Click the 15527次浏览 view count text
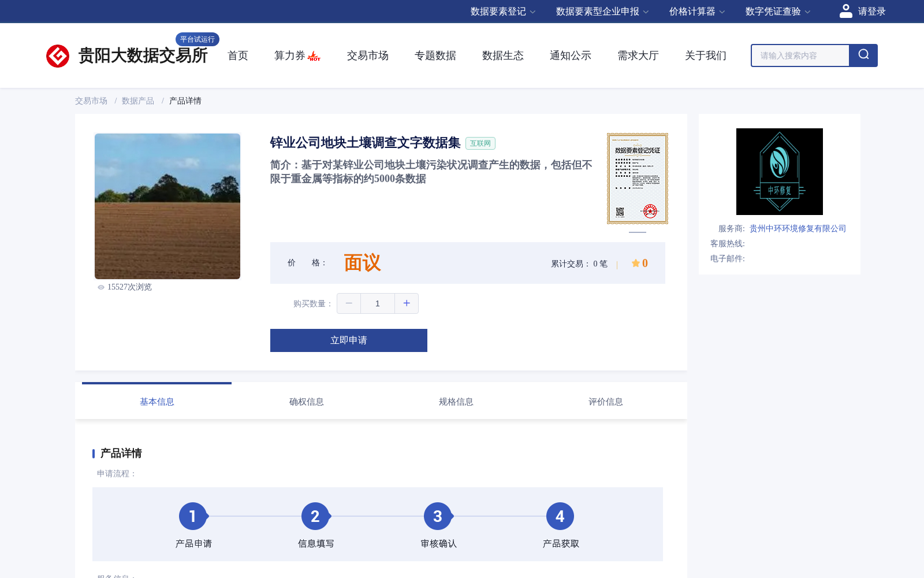 tap(129, 287)
